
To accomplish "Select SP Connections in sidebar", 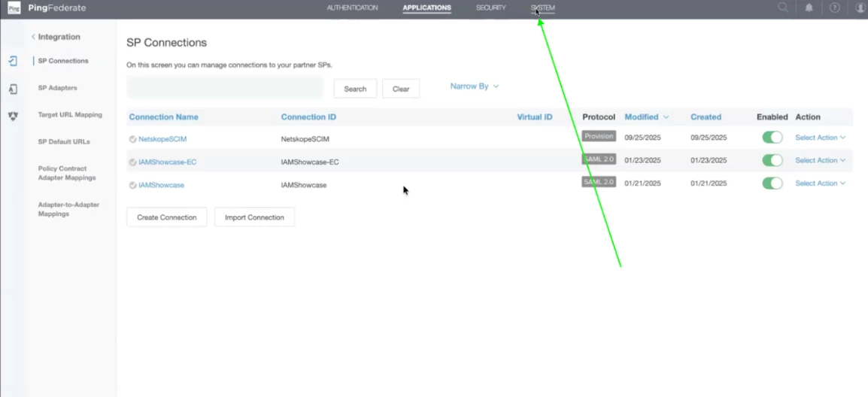I will click(x=63, y=61).
